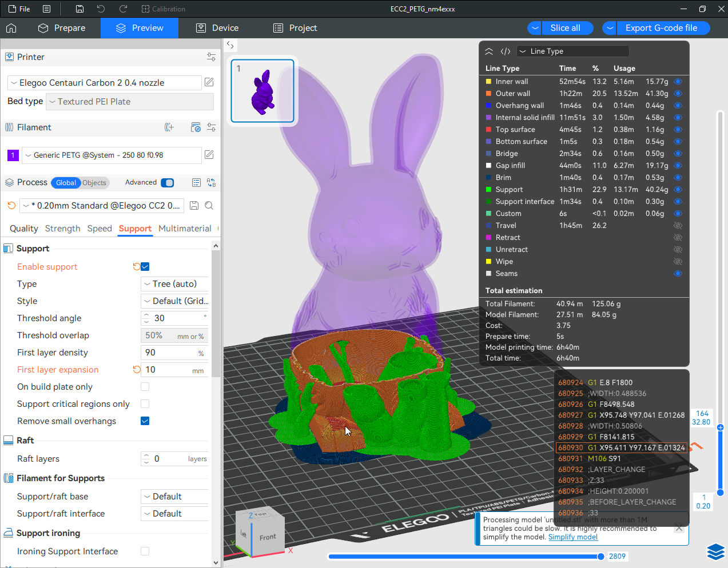Click the Simplify model link
Screen dimensions: 728x568
(573, 537)
